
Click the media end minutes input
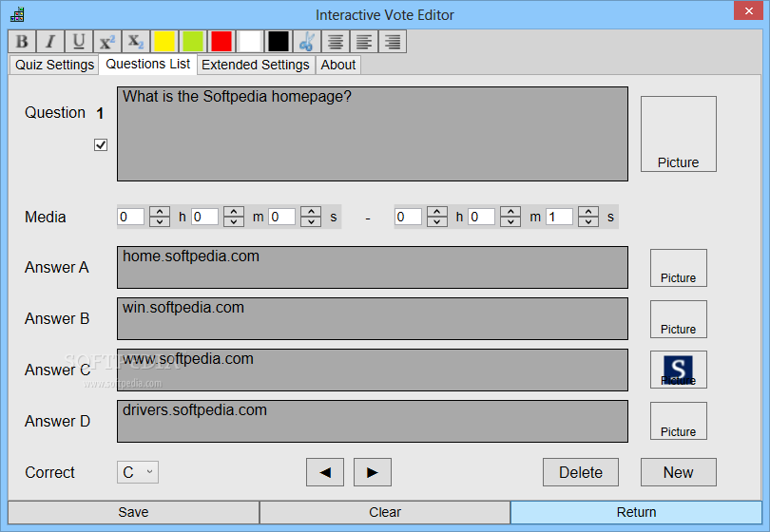coord(482,217)
